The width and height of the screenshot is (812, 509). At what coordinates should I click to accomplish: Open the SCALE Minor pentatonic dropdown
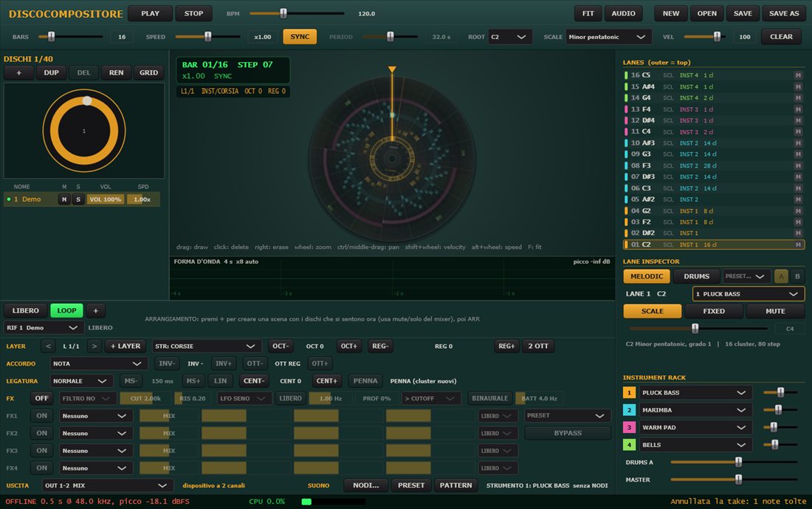pos(607,37)
